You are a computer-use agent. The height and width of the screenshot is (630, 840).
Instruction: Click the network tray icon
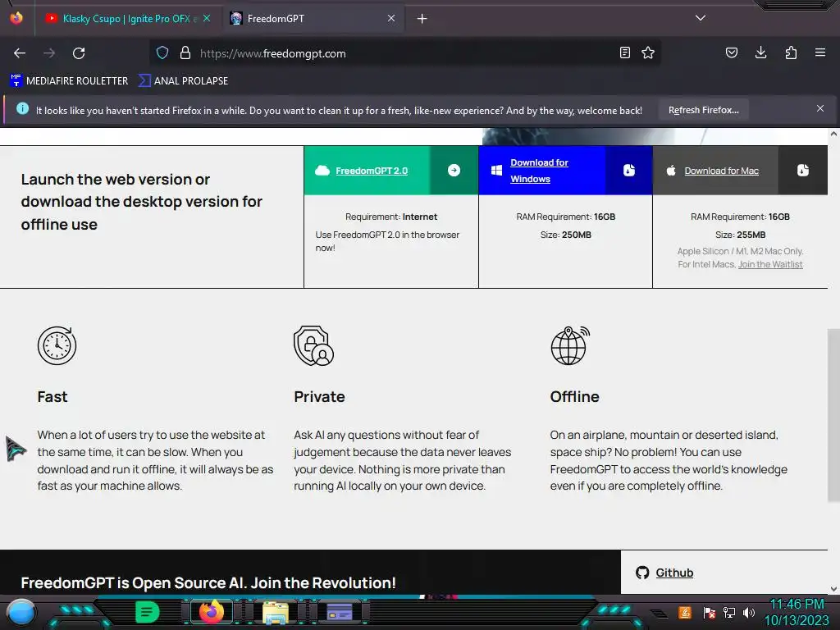pos(729,612)
